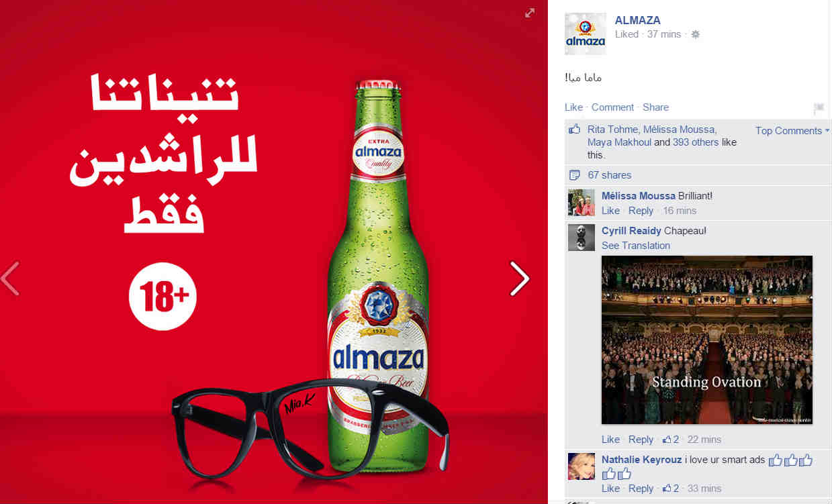Viewport: 832px width, 504px height.
Task: Click See Translation under Cyril's comment
Action: tap(635, 246)
